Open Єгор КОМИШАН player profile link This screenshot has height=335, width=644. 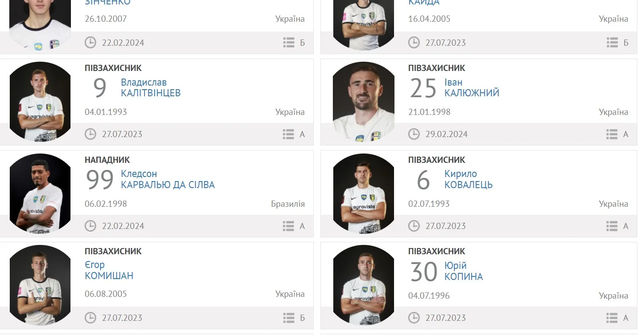tap(109, 270)
